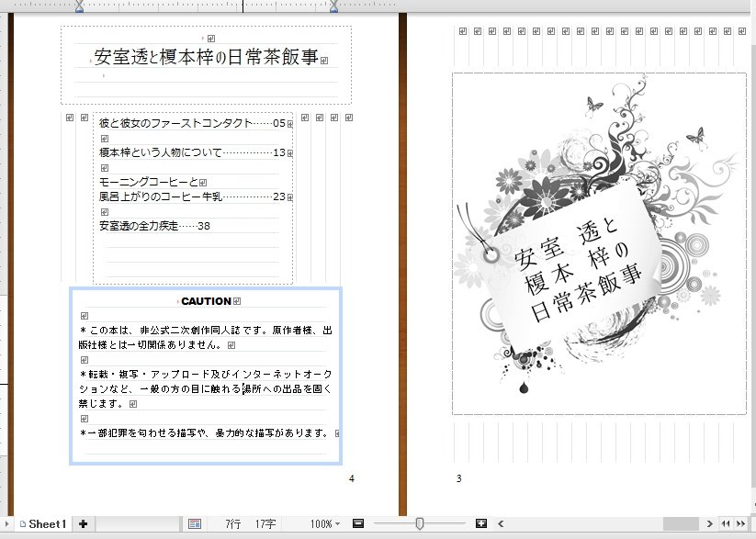
Task: Zoom out with the minus icon
Action: pos(358,523)
